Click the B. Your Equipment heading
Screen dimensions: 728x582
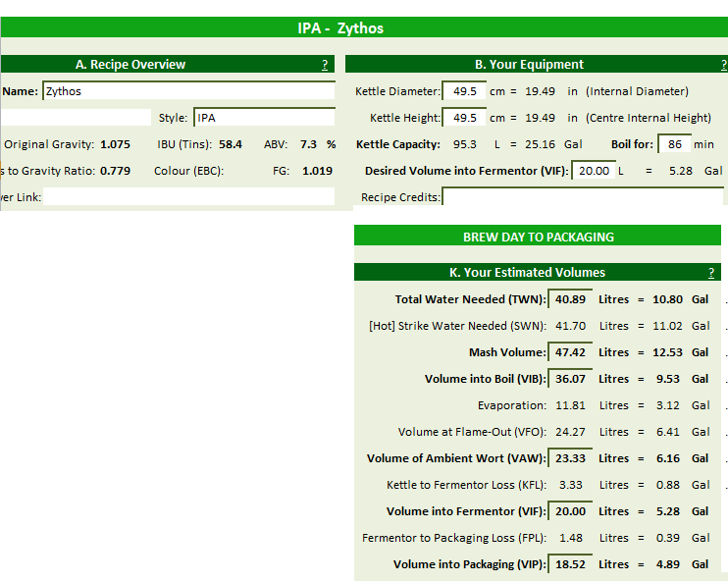pos(529,64)
